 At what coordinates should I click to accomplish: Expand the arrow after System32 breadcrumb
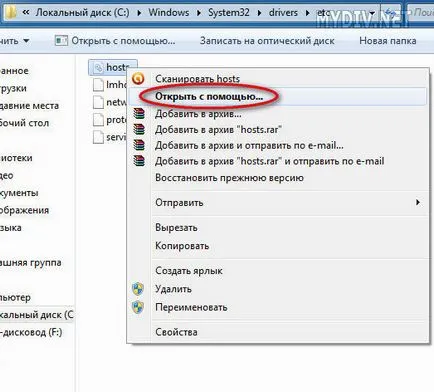point(259,13)
